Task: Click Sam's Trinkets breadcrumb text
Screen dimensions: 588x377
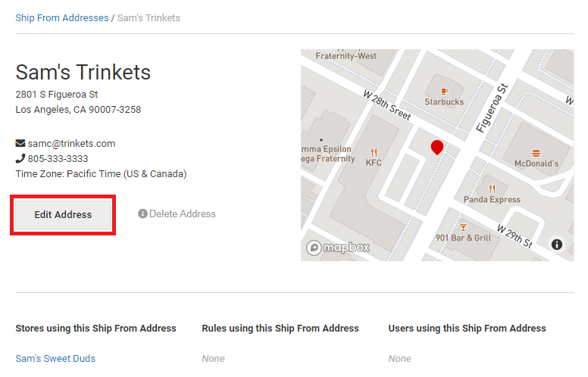Action: (149, 18)
